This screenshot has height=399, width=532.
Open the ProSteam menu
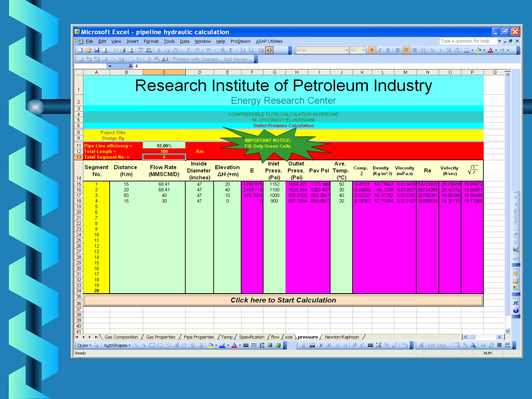[240, 41]
